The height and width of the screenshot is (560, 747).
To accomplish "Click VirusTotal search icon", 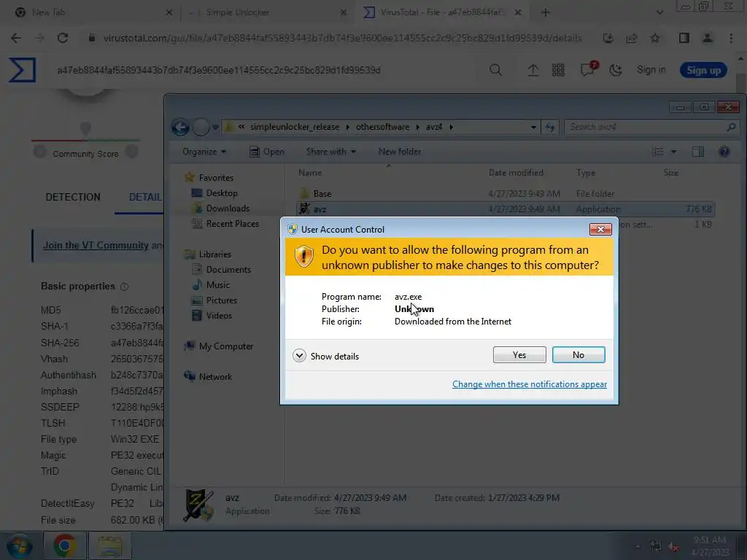I will 495,70.
